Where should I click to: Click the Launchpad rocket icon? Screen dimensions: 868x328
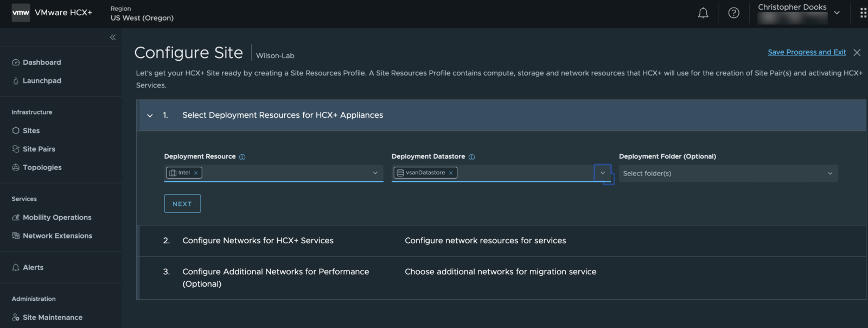point(16,81)
